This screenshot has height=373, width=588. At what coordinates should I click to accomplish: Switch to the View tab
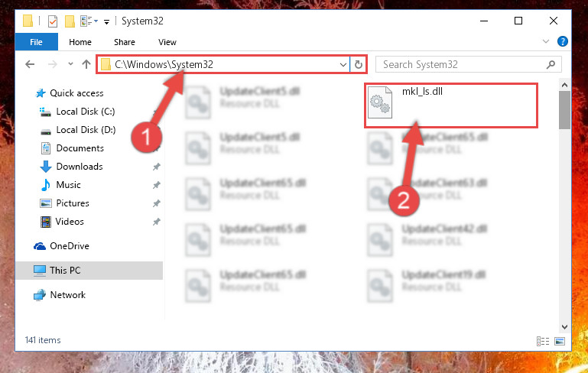tap(167, 42)
